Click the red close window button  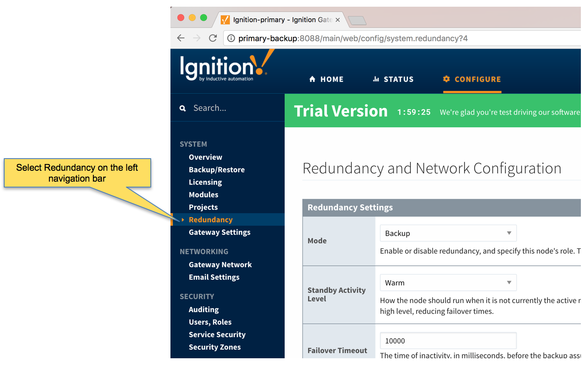[x=181, y=18]
